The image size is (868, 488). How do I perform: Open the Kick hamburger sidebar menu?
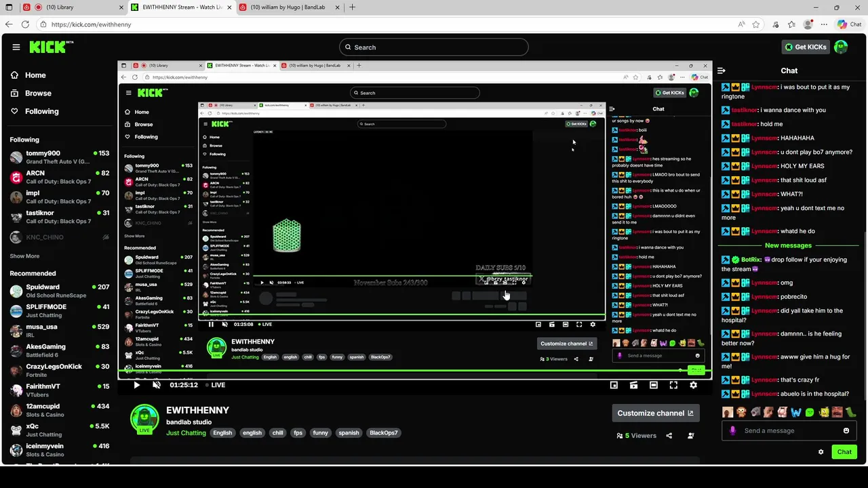(16, 47)
